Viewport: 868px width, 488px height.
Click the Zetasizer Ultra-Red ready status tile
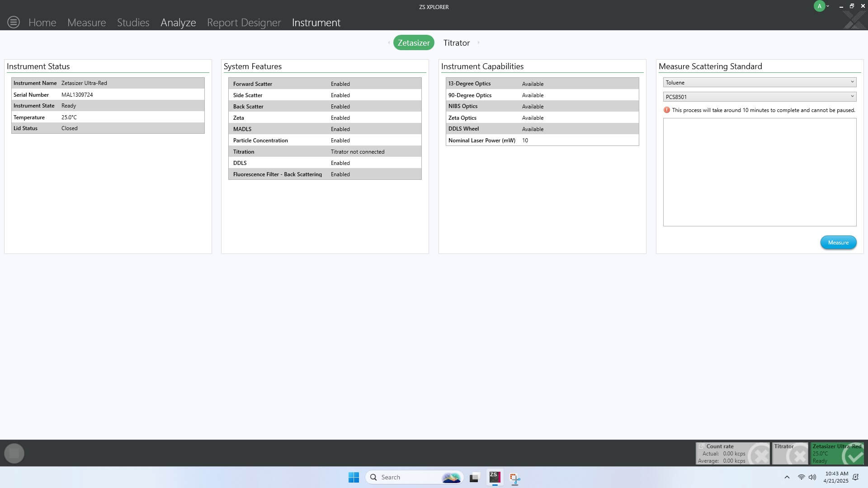pos(837,453)
